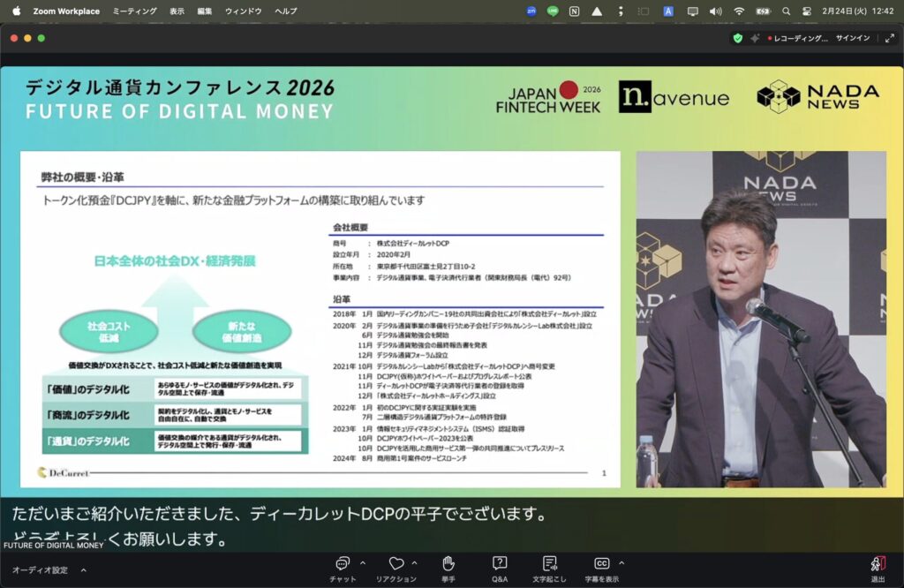The height and width of the screenshot is (588, 904).
Task: Expand the caption settings chevron
Action: [621, 562]
